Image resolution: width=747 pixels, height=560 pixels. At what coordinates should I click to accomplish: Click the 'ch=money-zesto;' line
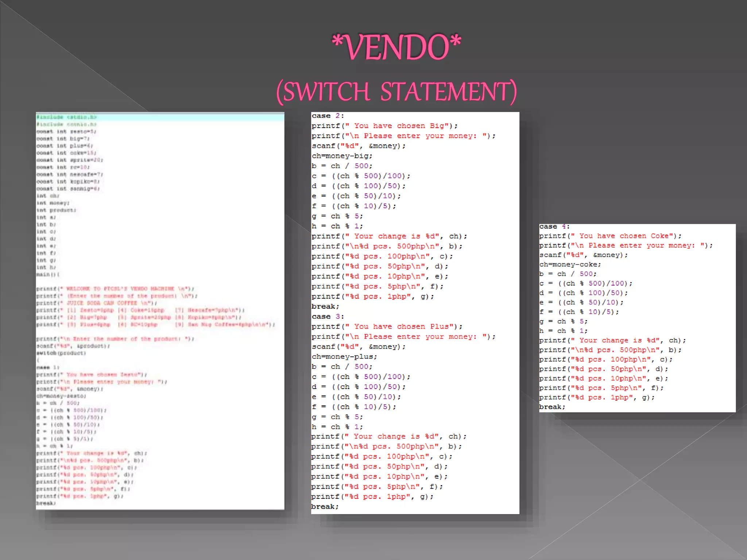coord(61,396)
